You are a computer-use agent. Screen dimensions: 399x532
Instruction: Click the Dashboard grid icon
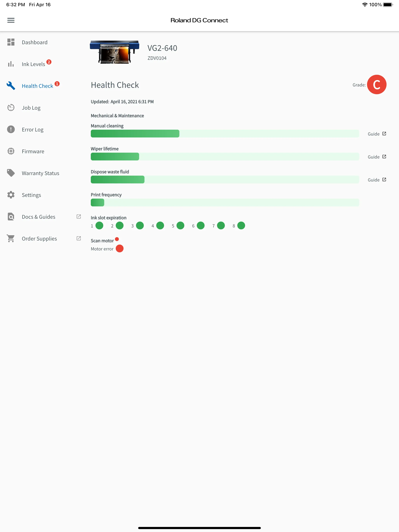tap(11, 42)
